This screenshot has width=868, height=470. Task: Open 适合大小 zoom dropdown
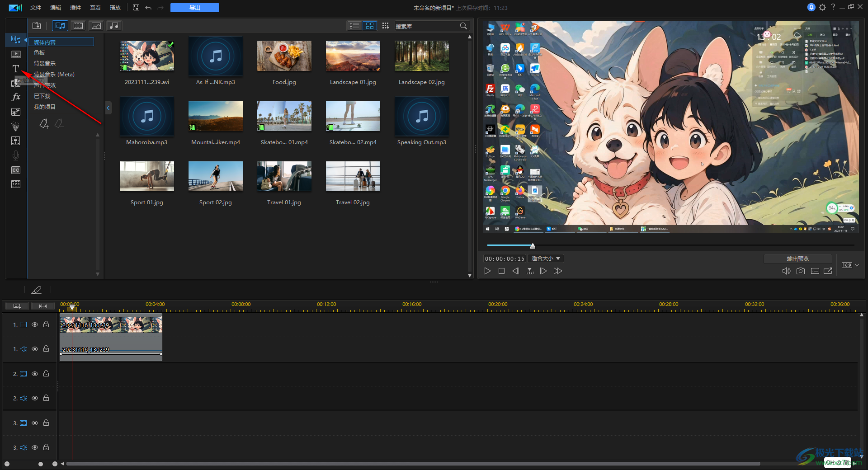pos(546,258)
